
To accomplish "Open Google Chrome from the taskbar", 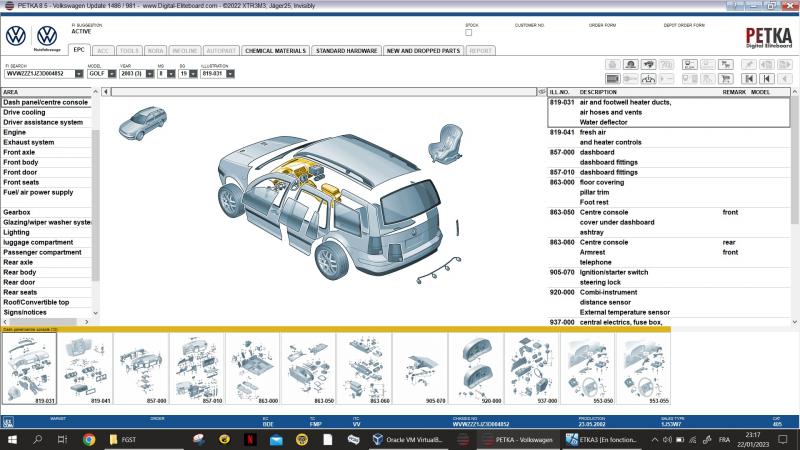I will (89, 439).
